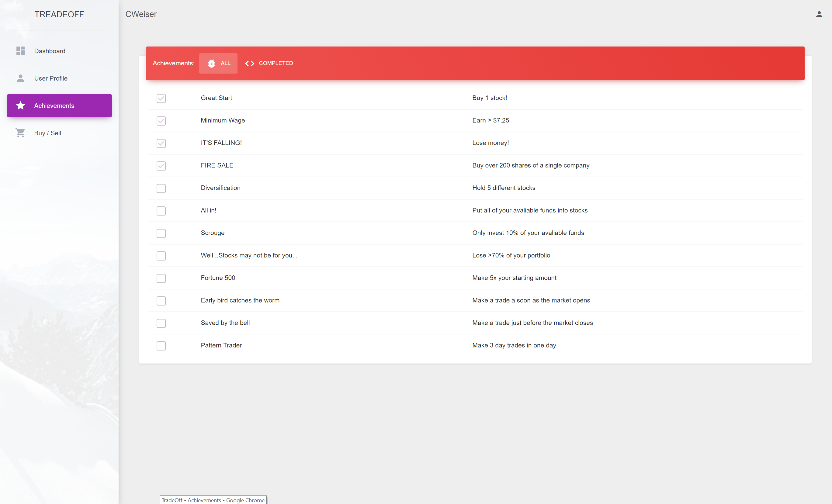Image resolution: width=832 pixels, height=504 pixels.
Task: Select the ALL achievements tab
Action: click(x=218, y=64)
